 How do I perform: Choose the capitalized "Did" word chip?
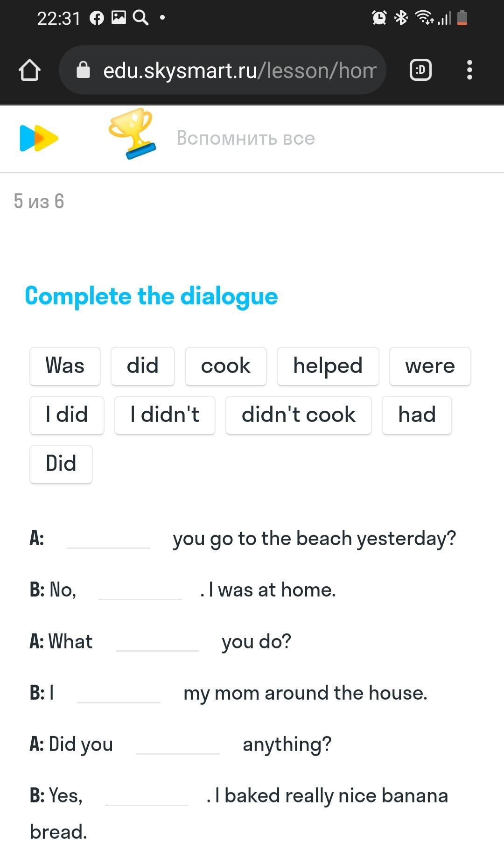[61, 464]
